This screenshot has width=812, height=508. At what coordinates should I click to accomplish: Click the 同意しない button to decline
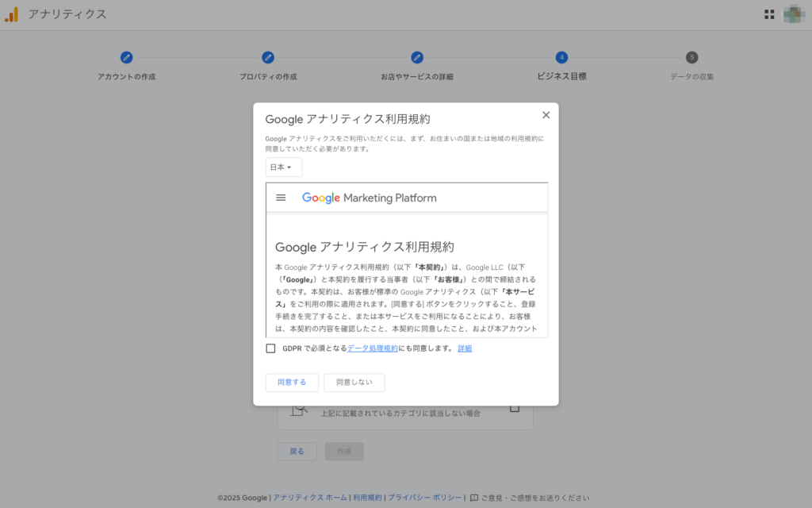(x=354, y=382)
